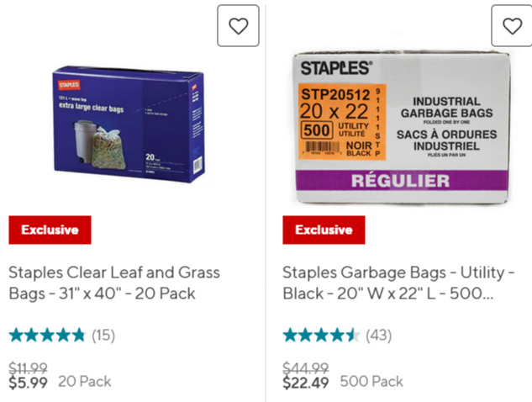Open the industrial garbage bags box image
The image size is (532, 402).
(x=402, y=128)
